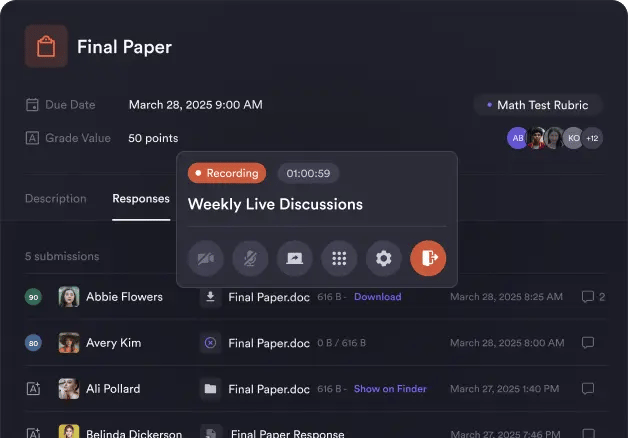628x438 pixels.
Task: Open comments icon on Avery Kim row
Action: [588, 343]
